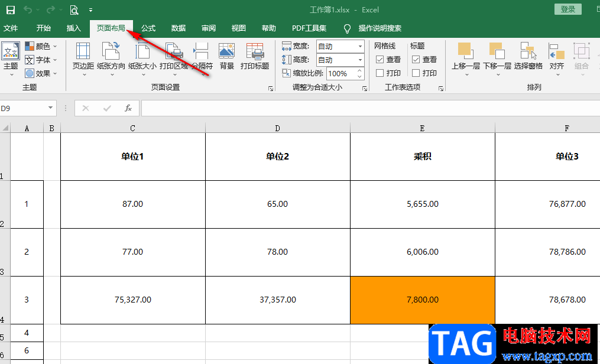Screen dimensions: 600x364
Task: Open Print Preview icon in quick access toolbar
Action: pyautogui.click(x=74, y=10)
